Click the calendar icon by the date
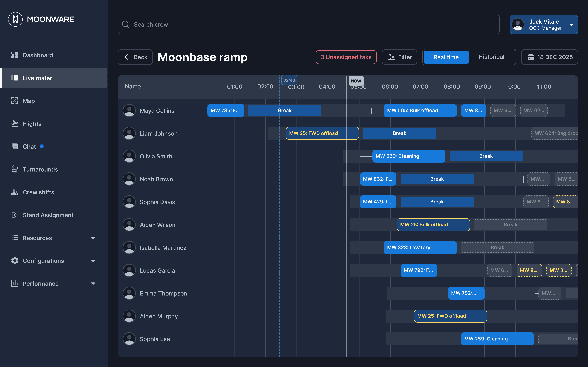The height and width of the screenshot is (367, 588). pos(530,57)
